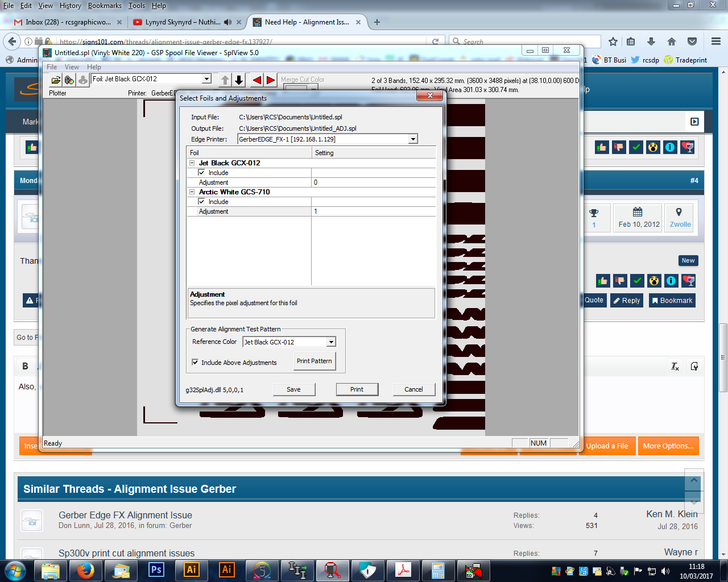728x582 pixels.
Task: Open the Help menu in SplView
Action: (x=94, y=67)
